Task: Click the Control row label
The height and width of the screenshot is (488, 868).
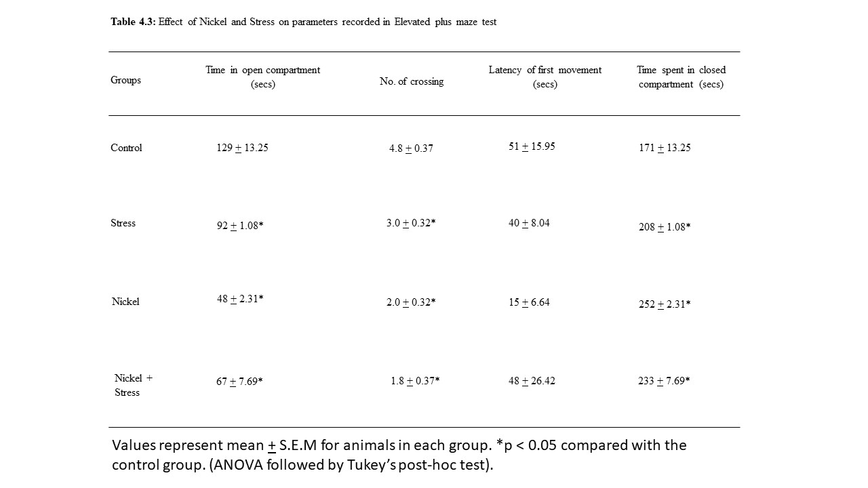Action: coord(126,148)
